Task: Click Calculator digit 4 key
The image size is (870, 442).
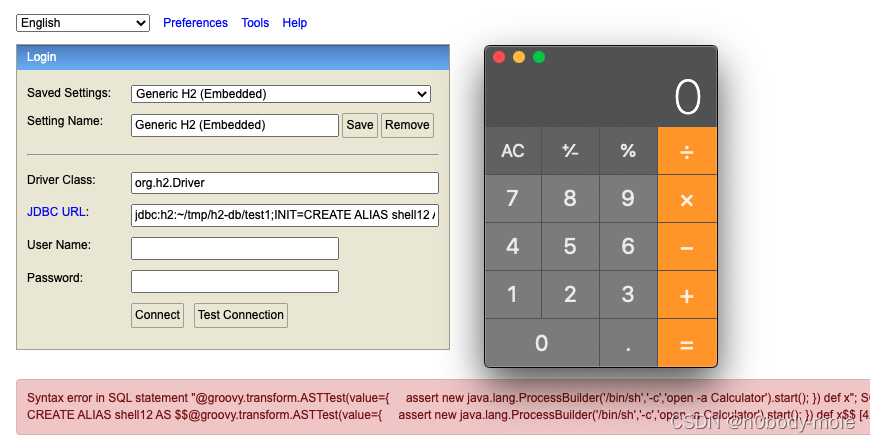Action: [513, 247]
